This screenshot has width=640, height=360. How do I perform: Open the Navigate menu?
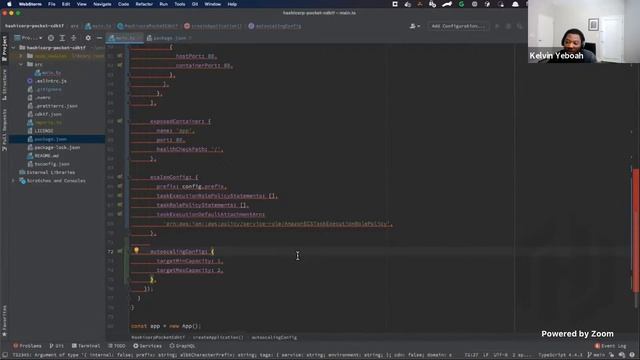point(102,4)
